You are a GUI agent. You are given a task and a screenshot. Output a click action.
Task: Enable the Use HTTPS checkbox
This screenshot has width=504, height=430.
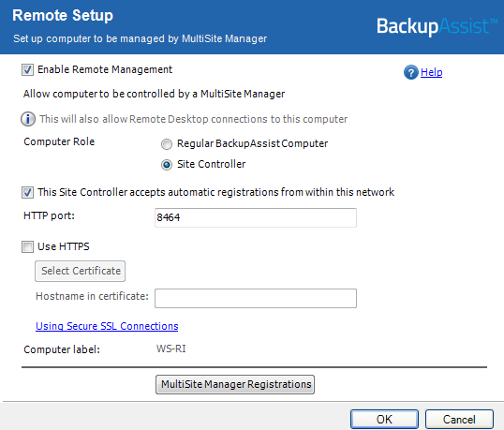(x=27, y=246)
